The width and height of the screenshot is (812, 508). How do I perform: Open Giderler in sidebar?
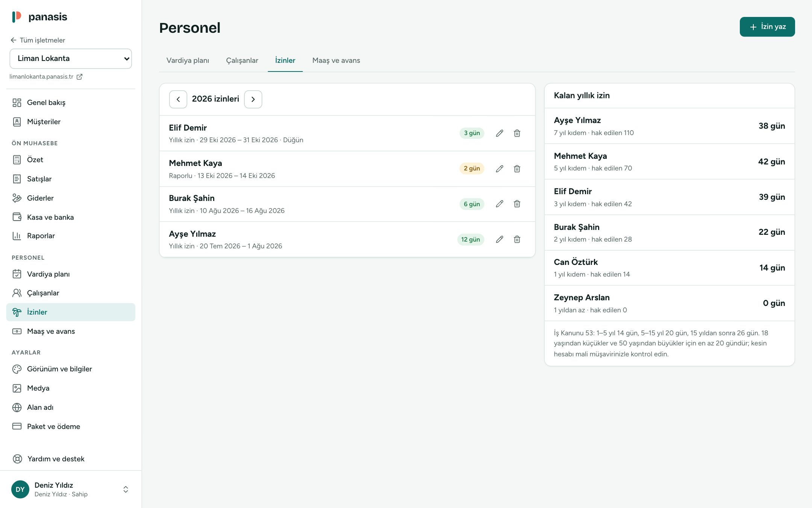[71, 198]
